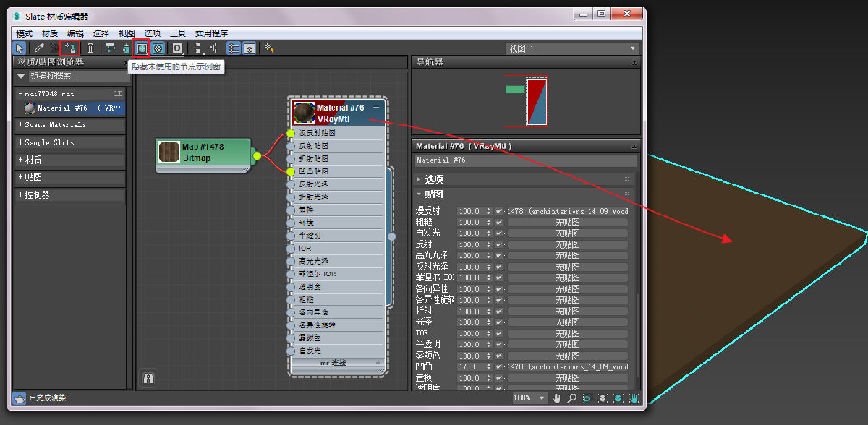Click the trash can delete icon

point(90,48)
